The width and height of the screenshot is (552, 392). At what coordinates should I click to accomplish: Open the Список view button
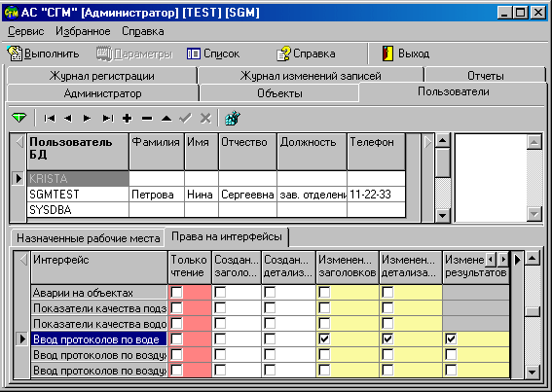coord(213,53)
